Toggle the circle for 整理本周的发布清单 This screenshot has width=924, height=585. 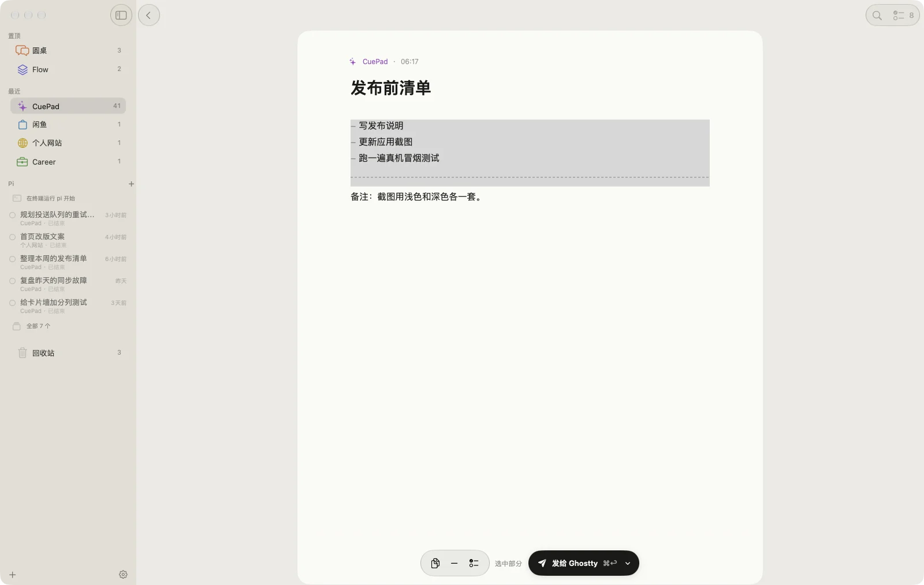12,259
